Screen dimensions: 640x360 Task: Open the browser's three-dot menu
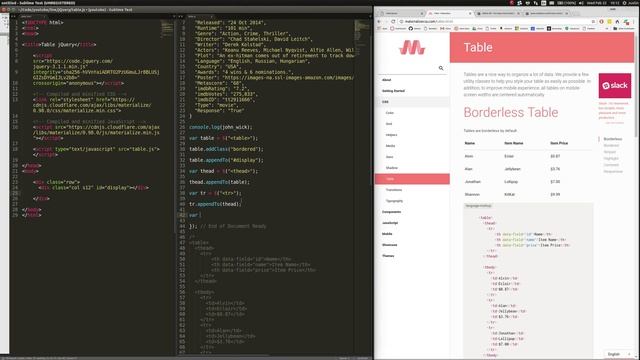tap(634, 21)
